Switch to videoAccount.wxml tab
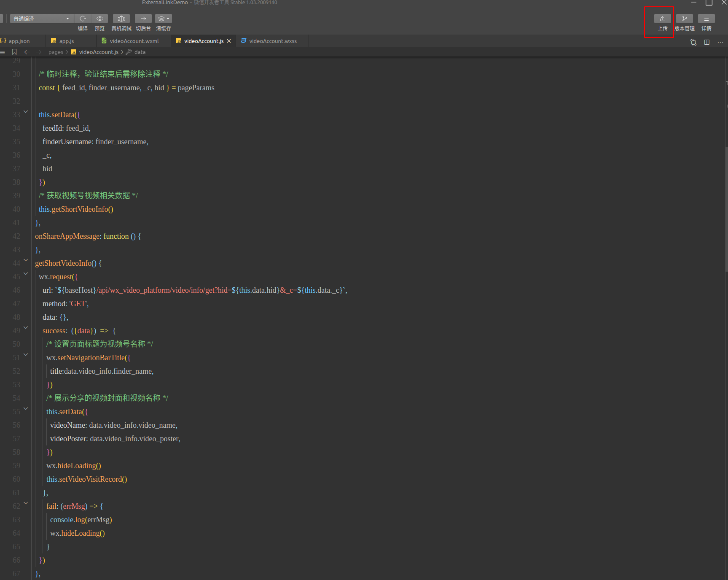 pyautogui.click(x=134, y=41)
